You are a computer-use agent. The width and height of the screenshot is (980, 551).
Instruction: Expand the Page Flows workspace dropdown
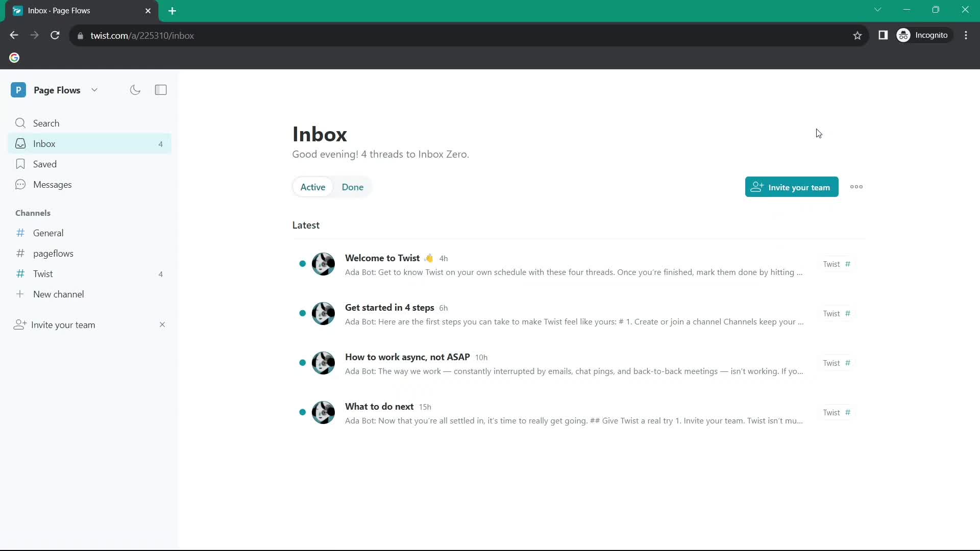coord(95,90)
